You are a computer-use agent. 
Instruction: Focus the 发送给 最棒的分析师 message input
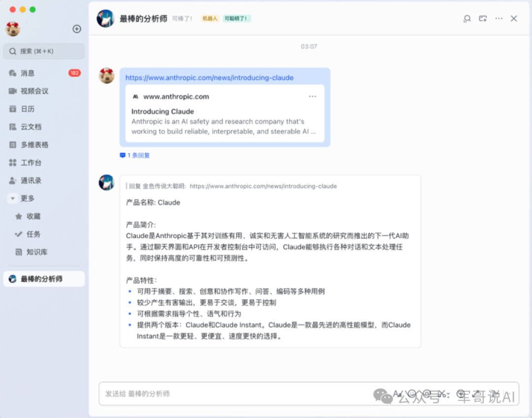(x=309, y=393)
